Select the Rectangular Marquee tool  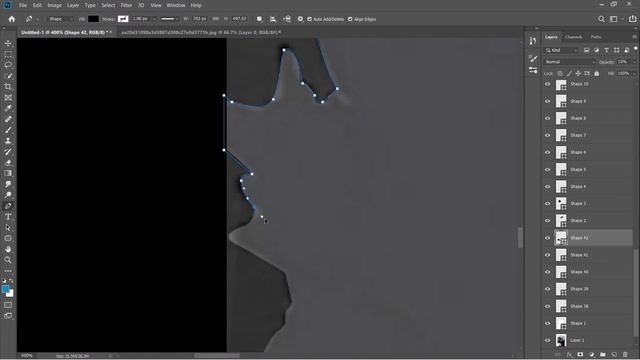8,54
